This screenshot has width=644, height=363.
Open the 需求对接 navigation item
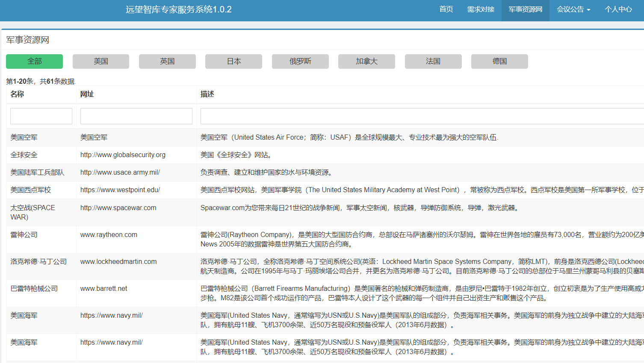tap(481, 9)
